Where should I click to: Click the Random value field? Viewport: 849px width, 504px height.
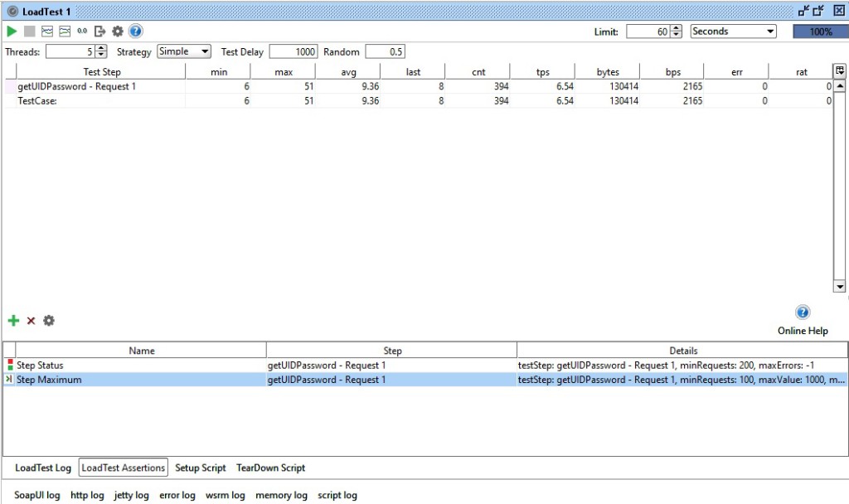385,52
